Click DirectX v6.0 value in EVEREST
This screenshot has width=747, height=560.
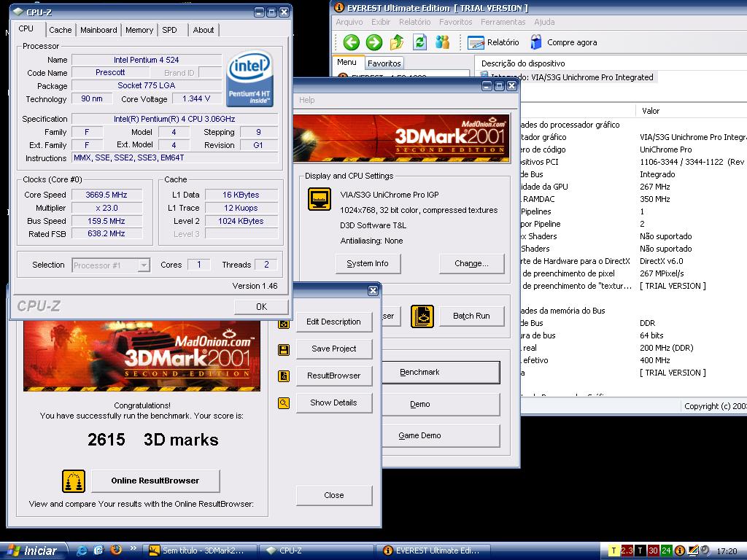[x=661, y=261]
